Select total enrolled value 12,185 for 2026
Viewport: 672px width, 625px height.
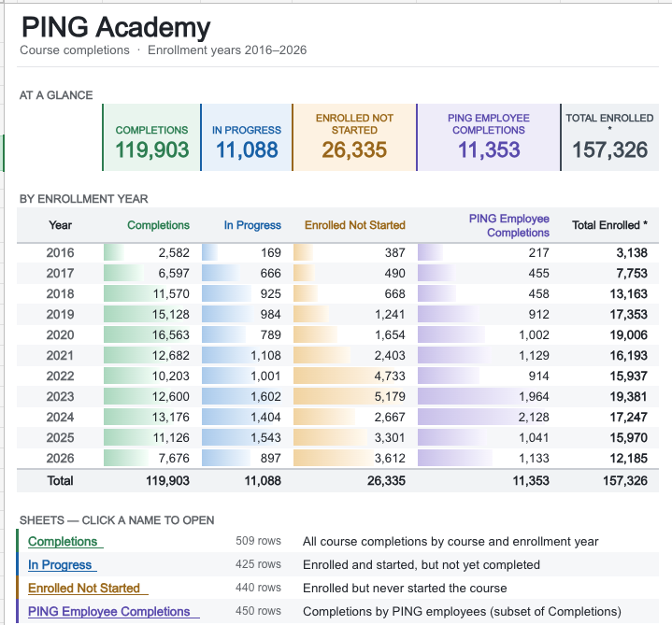(x=628, y=459)
